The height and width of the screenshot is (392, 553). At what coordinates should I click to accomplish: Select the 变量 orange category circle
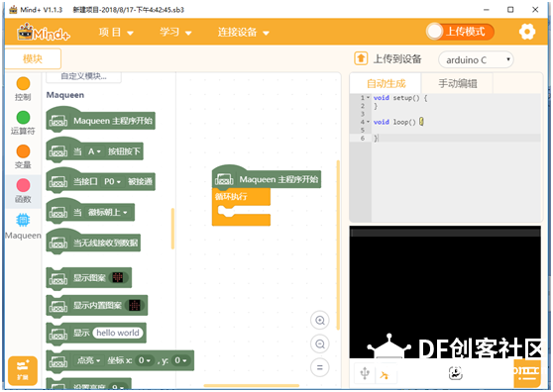tap(23, 151)
